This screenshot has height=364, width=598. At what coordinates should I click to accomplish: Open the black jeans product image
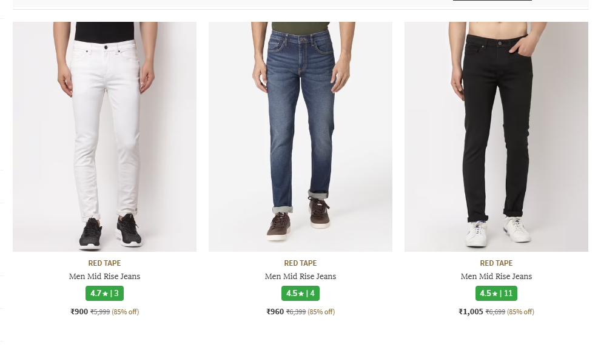point(496,136)
